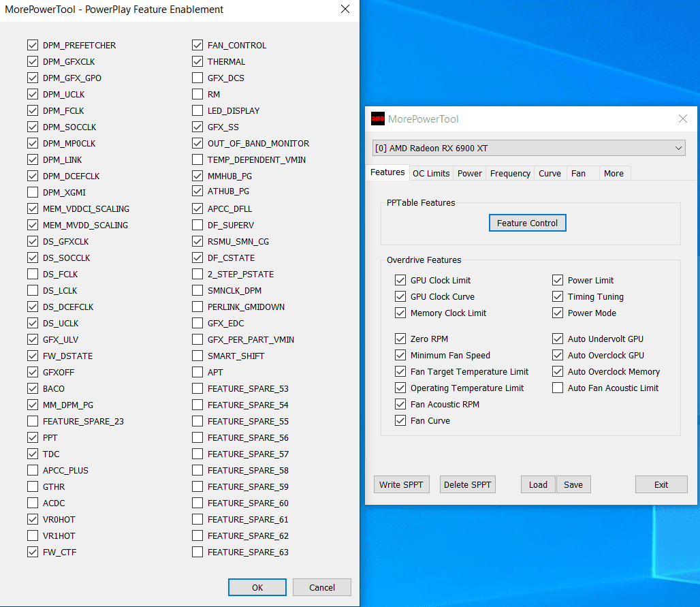Open the Frequency tab
Viewport: 700px width, 607px height.
[x=510, y=173]
